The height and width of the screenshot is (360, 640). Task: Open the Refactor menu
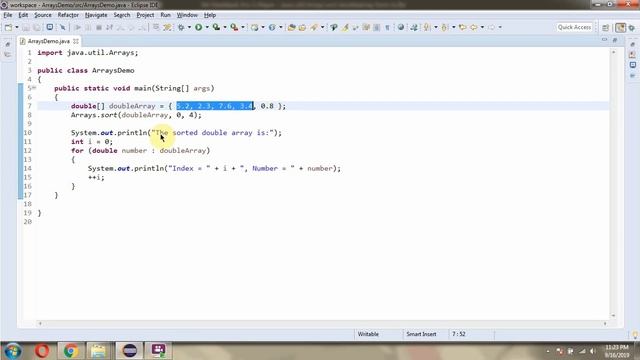(68, 15)
